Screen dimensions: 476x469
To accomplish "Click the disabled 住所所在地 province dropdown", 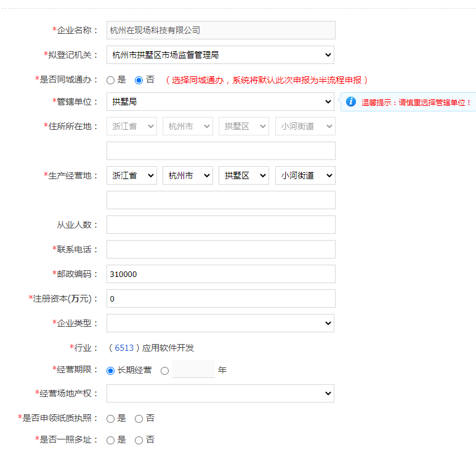I will (x=132, y=126).
